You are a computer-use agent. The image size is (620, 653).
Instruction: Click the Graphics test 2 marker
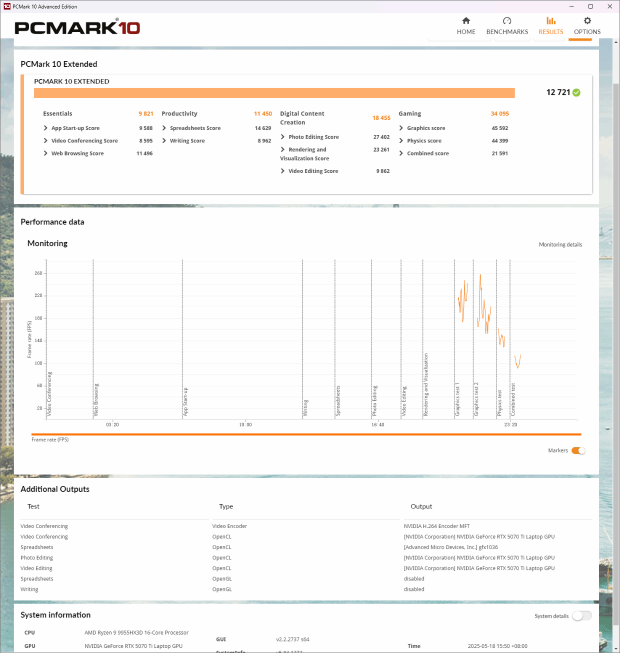(476, 400)
